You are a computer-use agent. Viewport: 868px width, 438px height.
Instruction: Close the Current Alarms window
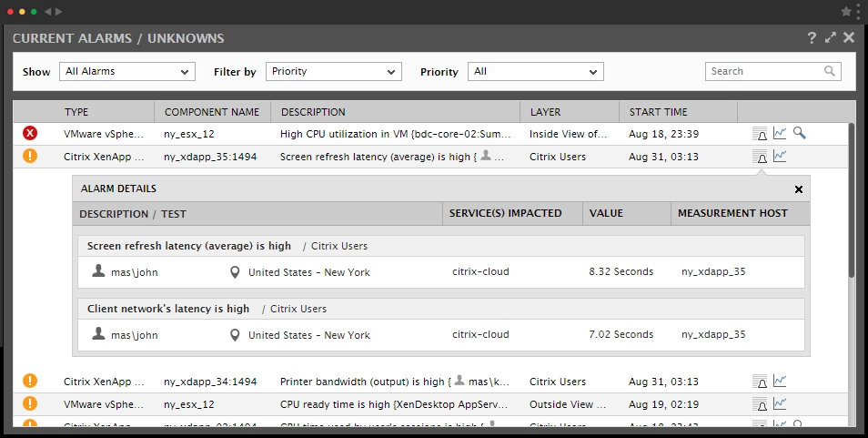849,37
